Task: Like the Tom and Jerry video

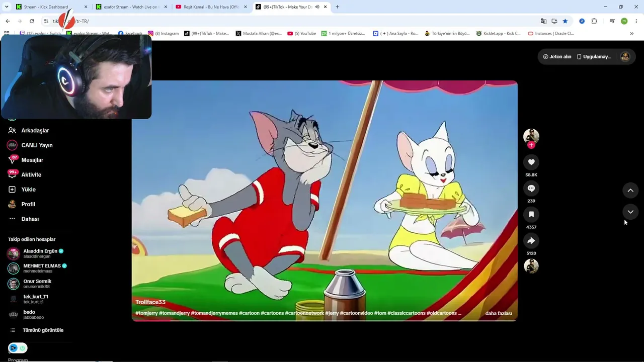Action: 531,162
